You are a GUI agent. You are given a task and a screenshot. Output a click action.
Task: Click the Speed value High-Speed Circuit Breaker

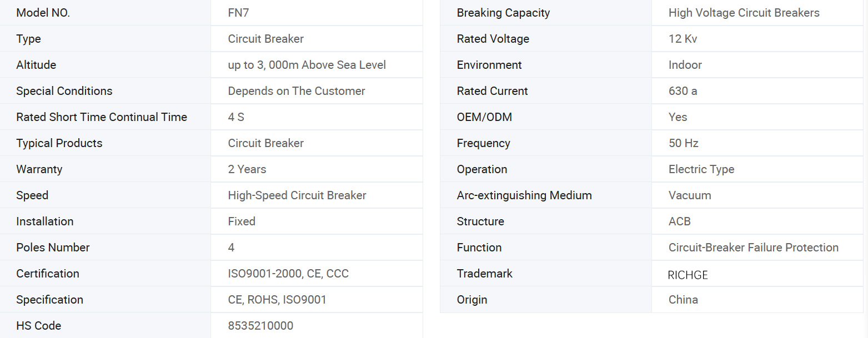point(297,195)
